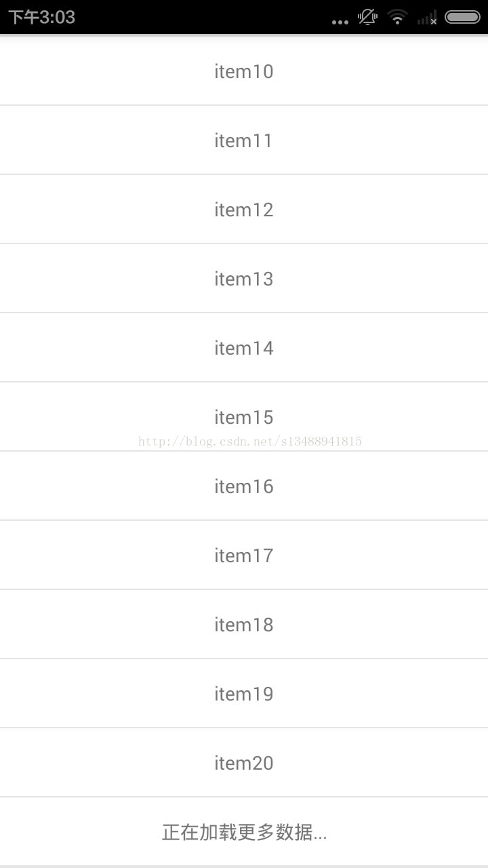Tap the battery indicator icon
Viewport: 488px width, 868px height.
click(x=463, y=18)
